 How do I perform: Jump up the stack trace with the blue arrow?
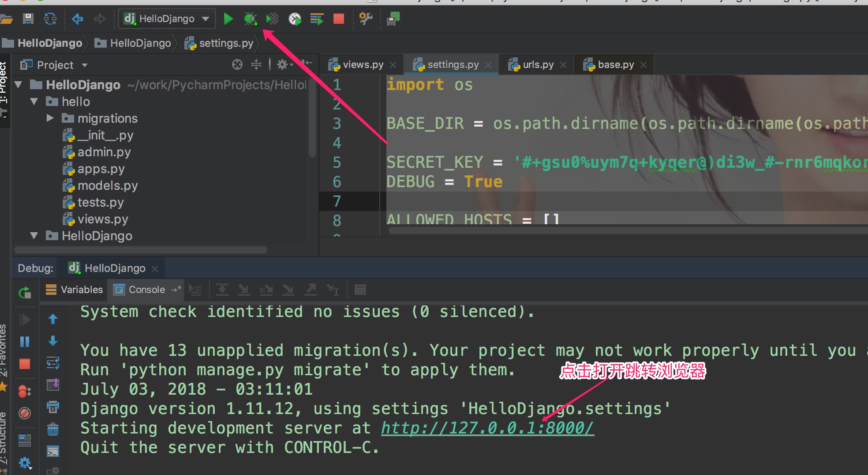pos(53,319)
